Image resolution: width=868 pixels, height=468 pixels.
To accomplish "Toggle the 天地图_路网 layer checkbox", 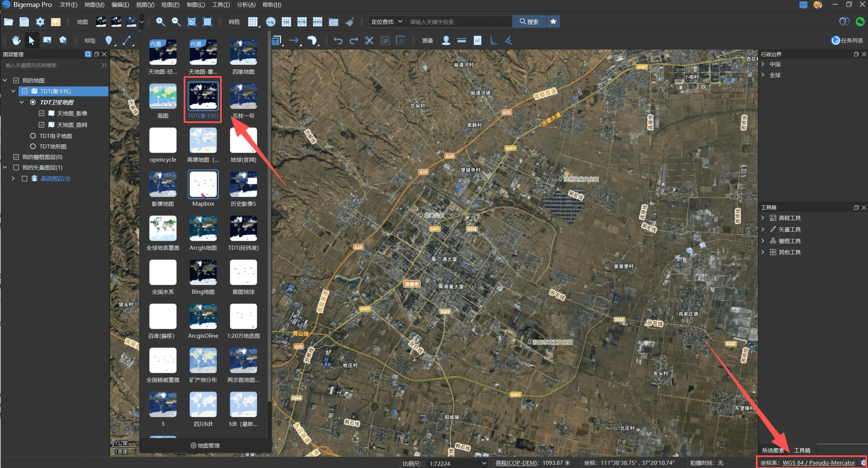I will coord(41,125).
